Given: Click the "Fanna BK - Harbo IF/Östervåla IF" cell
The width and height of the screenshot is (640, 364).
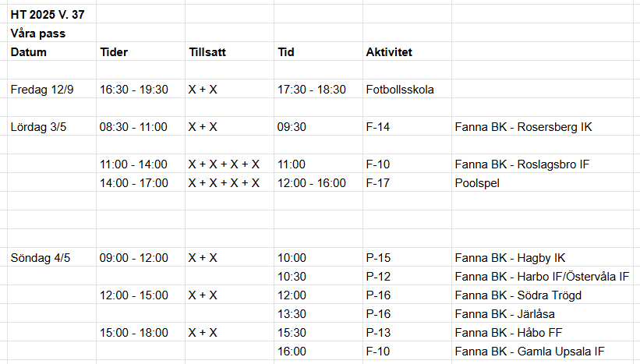Looking at the screenshot, I should [543, 277].
